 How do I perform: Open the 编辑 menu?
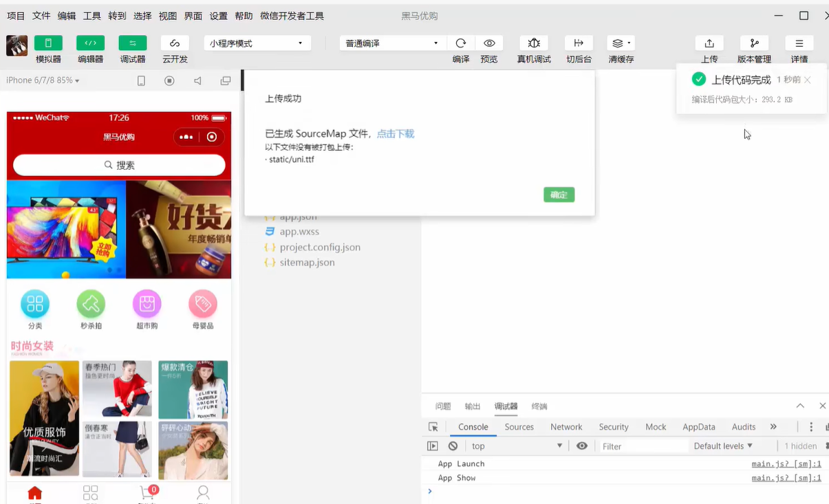click(x=67, y=16)
